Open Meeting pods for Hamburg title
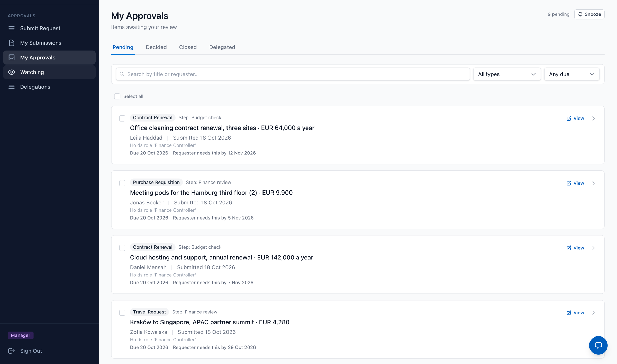 (x=211, y=193)
